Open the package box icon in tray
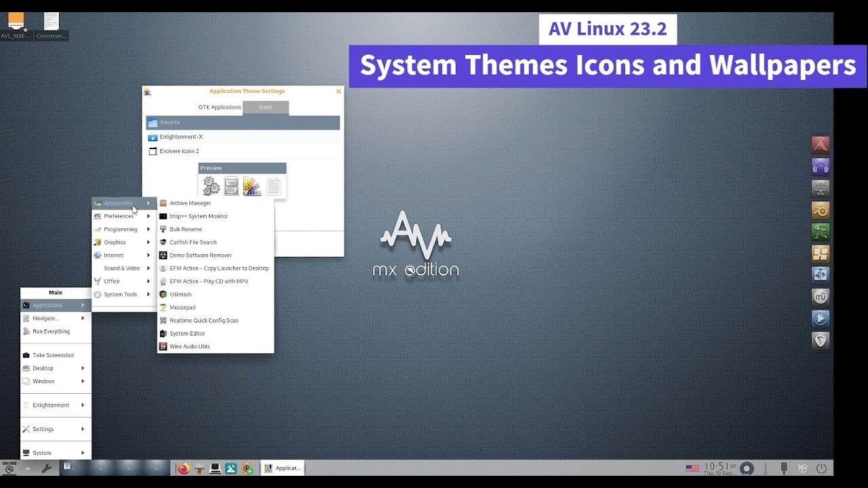 click(x=802, y=468)
